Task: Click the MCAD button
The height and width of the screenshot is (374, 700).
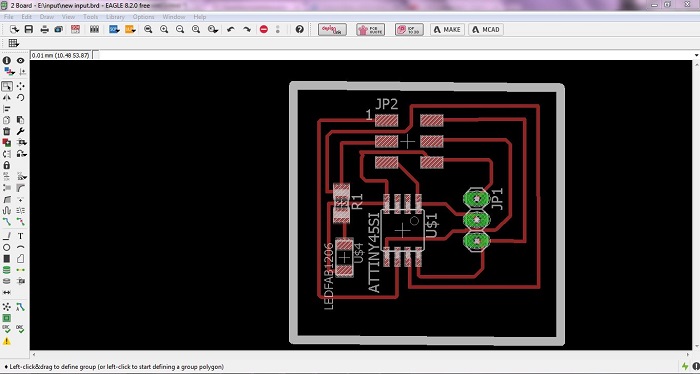Action: click(486, 29)
